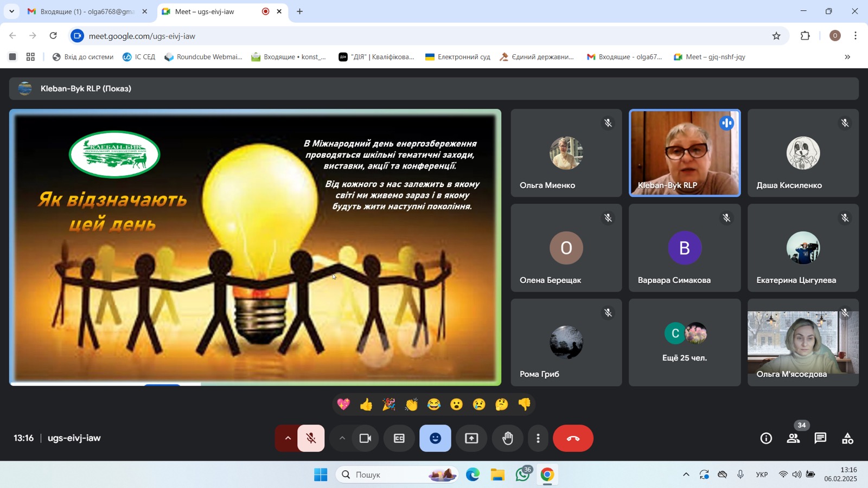Open the activities shapes icon
The width and height of the screenshot is (868, 488).
tap(847, 438)
